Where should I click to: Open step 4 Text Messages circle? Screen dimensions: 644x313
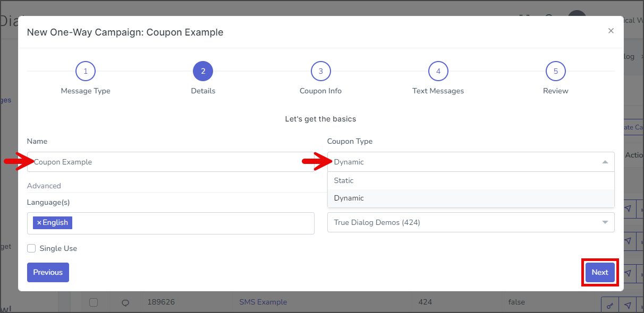pyautogui.click(x=438, y=71)
